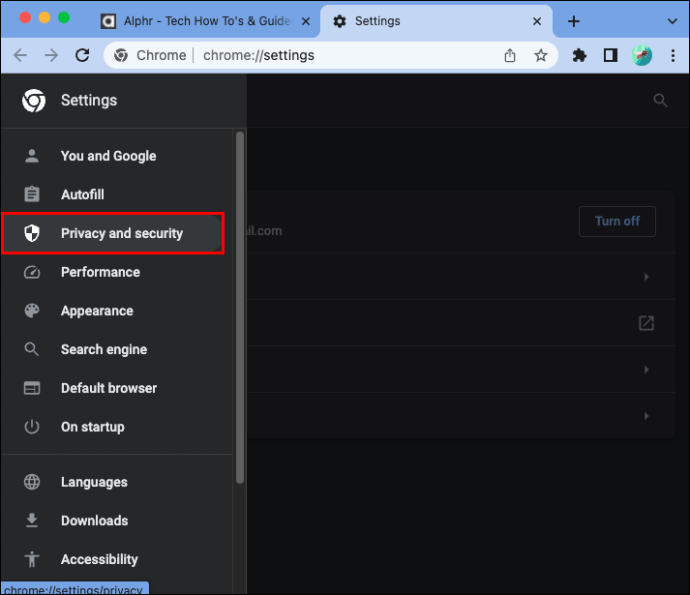Screen dimensions: 690x595
Task: Open the profile avatar menu
Action: coord(642,55)
